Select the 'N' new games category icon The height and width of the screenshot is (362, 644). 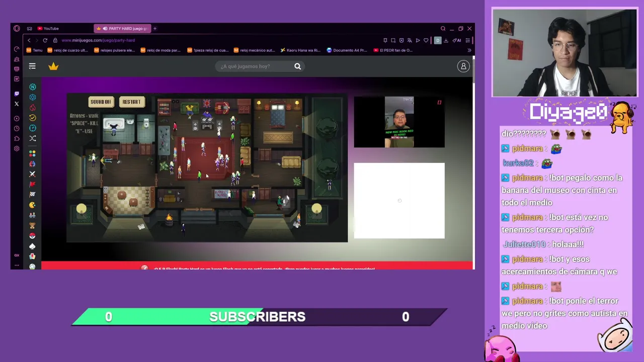32,87
